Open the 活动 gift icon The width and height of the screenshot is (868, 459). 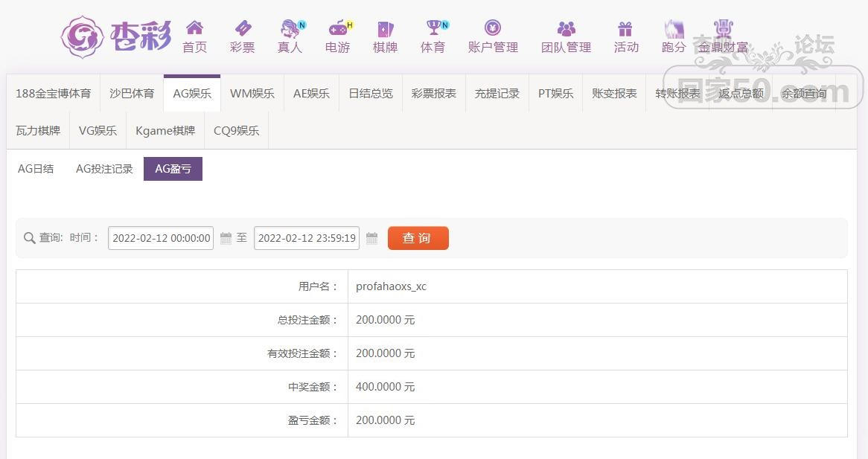tap(625, 28)
